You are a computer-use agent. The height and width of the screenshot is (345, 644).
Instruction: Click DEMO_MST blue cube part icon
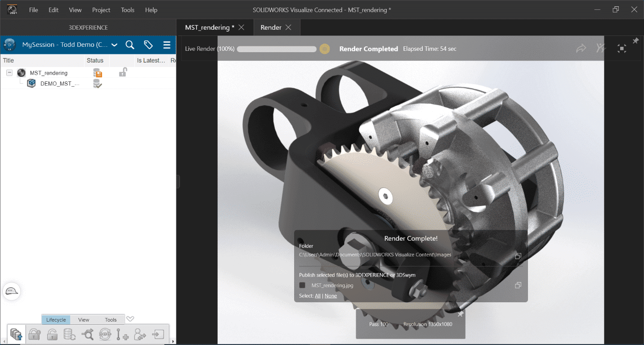(31, 83)
